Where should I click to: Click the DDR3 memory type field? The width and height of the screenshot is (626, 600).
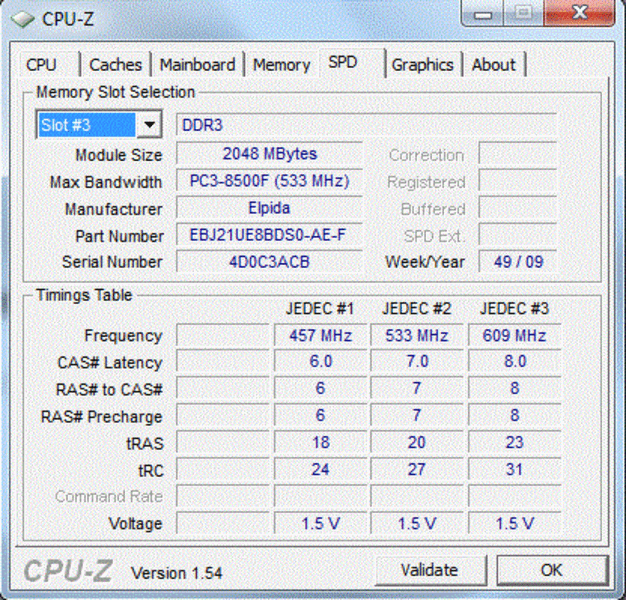(x=366, y=125)
